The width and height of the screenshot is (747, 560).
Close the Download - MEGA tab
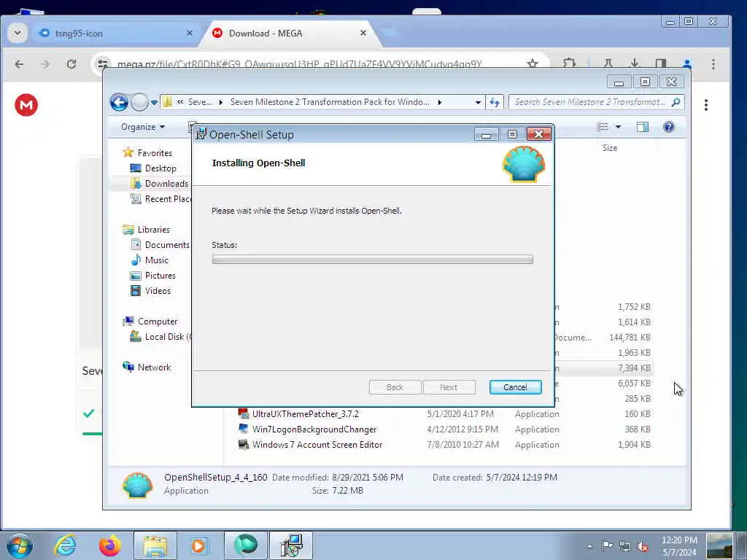point(363,33)
